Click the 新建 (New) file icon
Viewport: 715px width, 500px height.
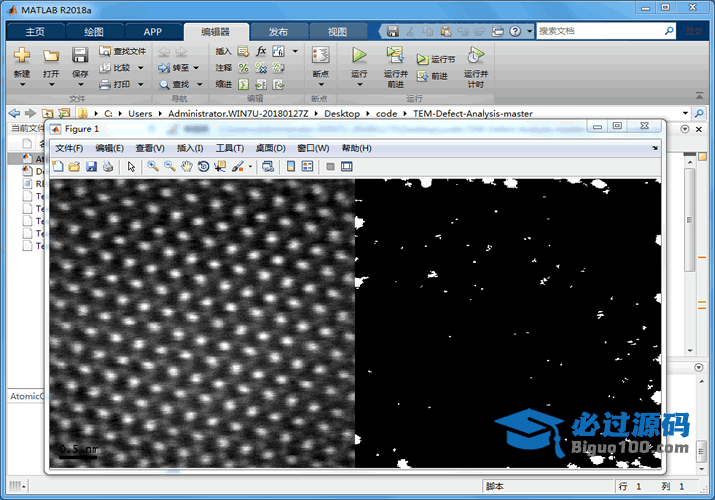coord(21,55)
